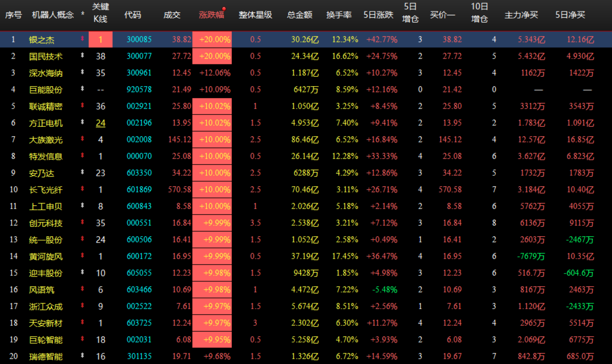Sort by the 5日增仓 column header
The width and height of the screenshot is (612, 364).
coord(410,13)
